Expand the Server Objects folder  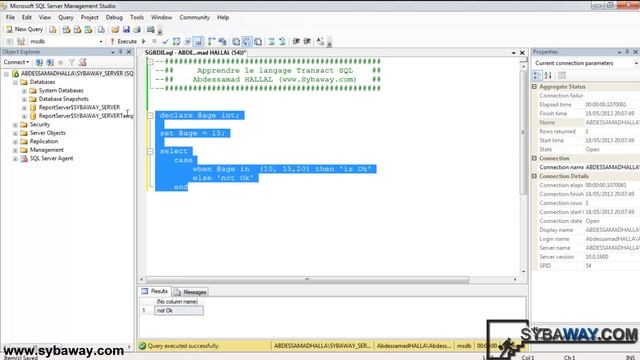tap(15, 133)
